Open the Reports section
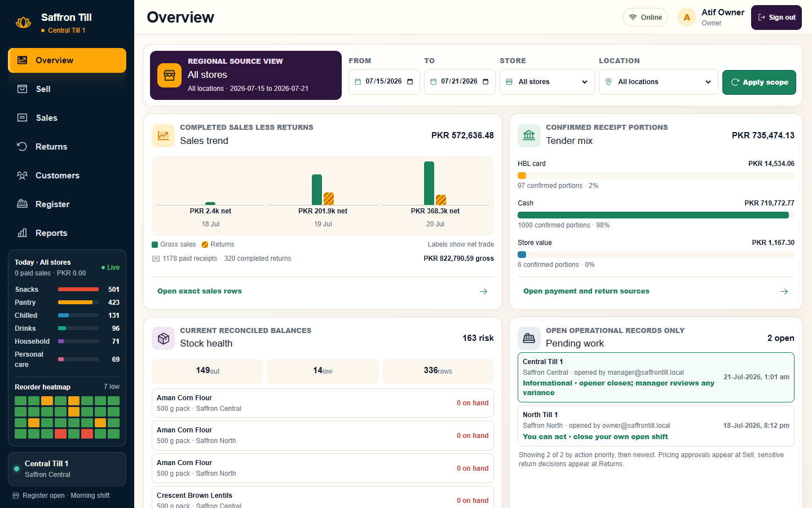 pyautogui.click(x=67, y=233)
